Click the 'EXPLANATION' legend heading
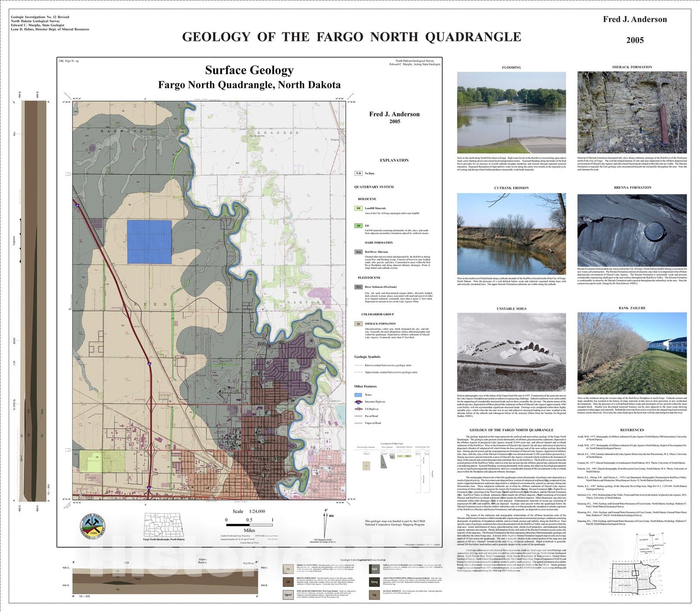 point(394,160)
